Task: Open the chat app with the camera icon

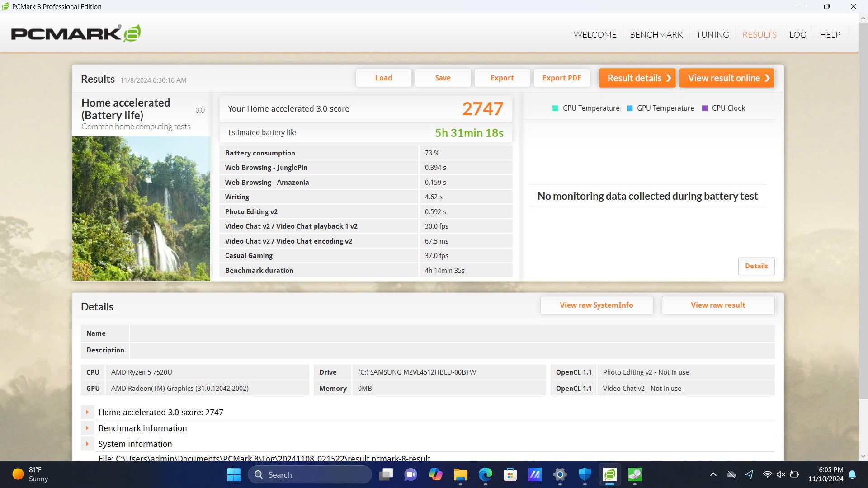Action: tap(410, 474)
